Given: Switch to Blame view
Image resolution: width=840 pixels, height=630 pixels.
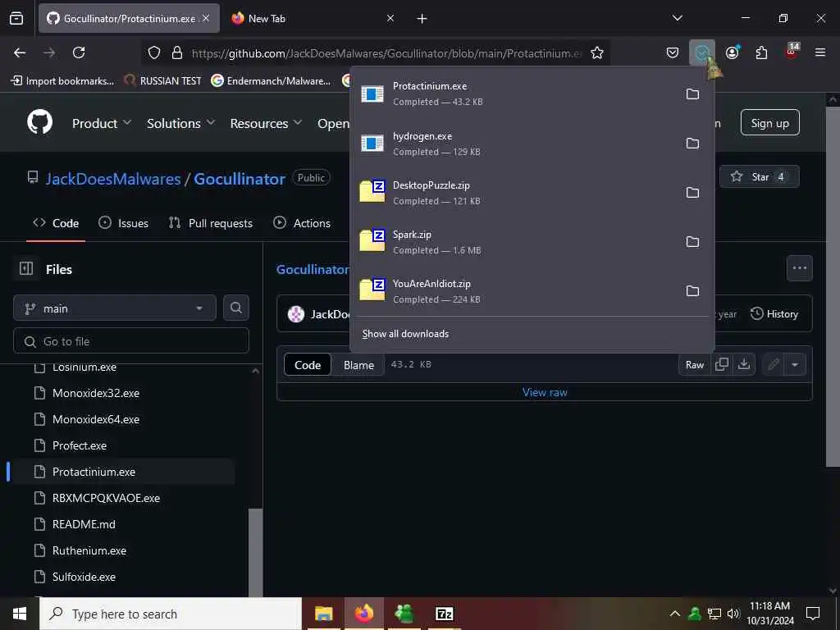Looking at the screenshot, I should tap(358, 365).
